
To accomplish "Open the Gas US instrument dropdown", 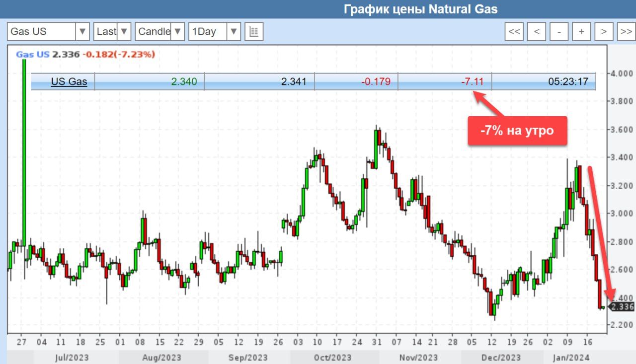I will pos(48,32).
